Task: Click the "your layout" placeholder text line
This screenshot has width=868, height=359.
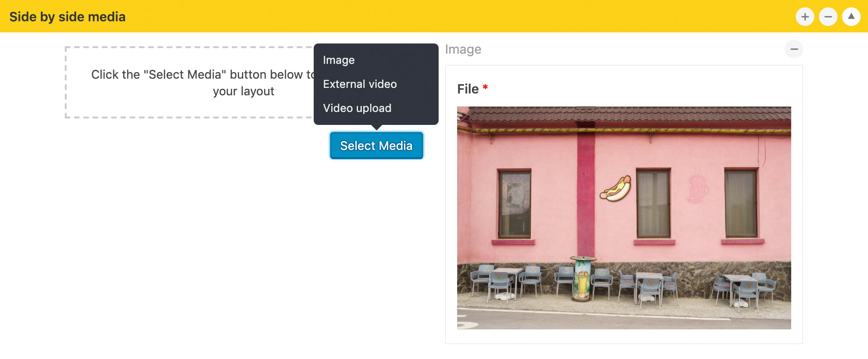Action: (x=243, y=92)
